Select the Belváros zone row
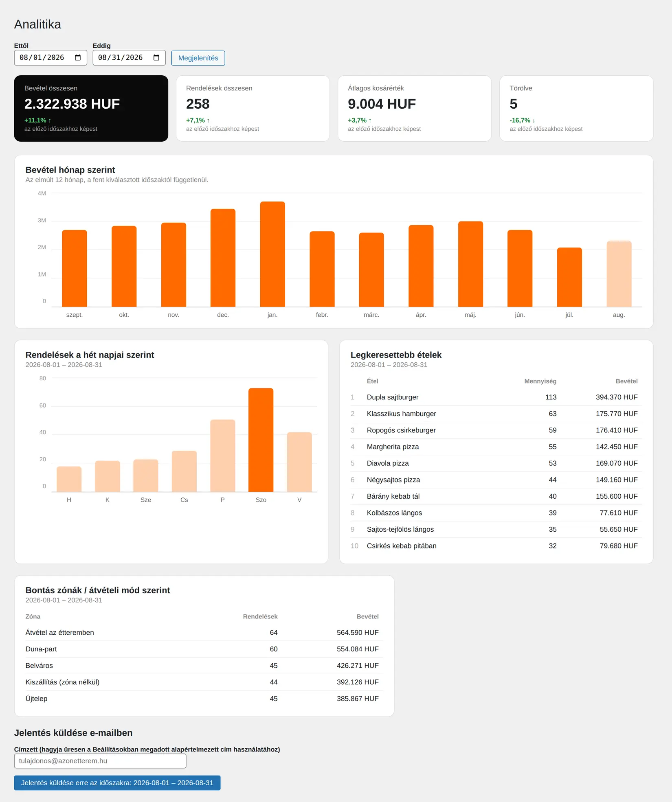This screenshot has width=672, height=802. pos(204,666)
